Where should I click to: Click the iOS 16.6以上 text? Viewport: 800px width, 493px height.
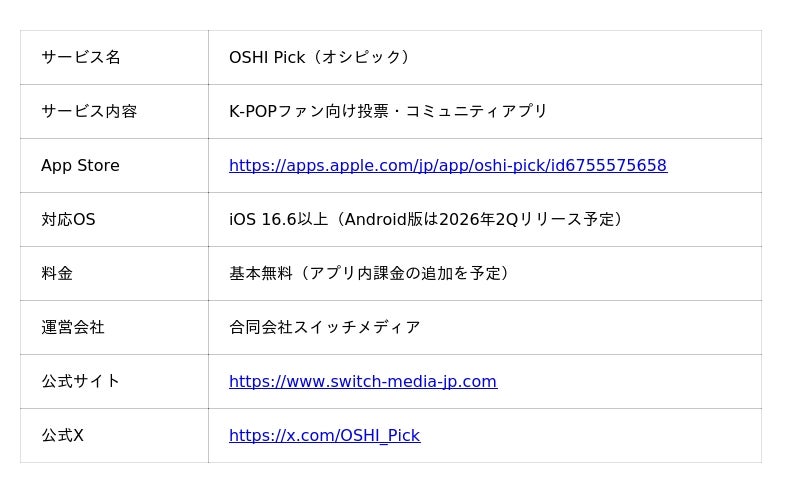[278, 220]
